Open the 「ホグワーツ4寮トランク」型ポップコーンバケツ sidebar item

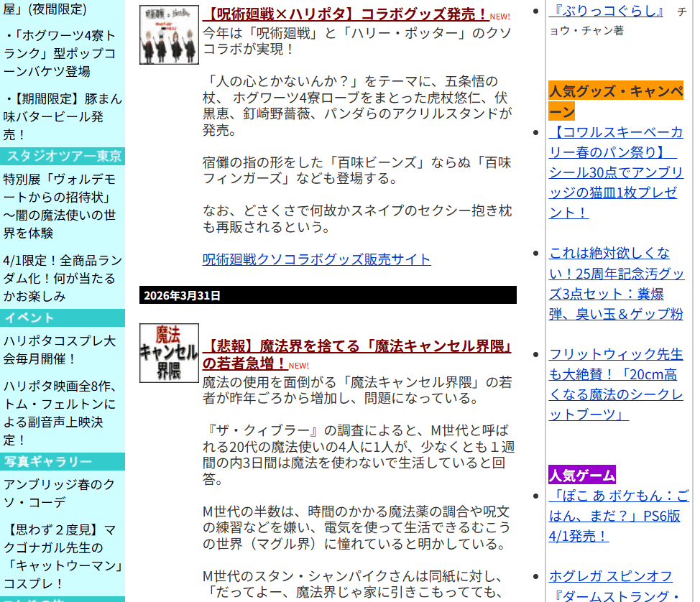pyautogui.click(x=60, y=53)
